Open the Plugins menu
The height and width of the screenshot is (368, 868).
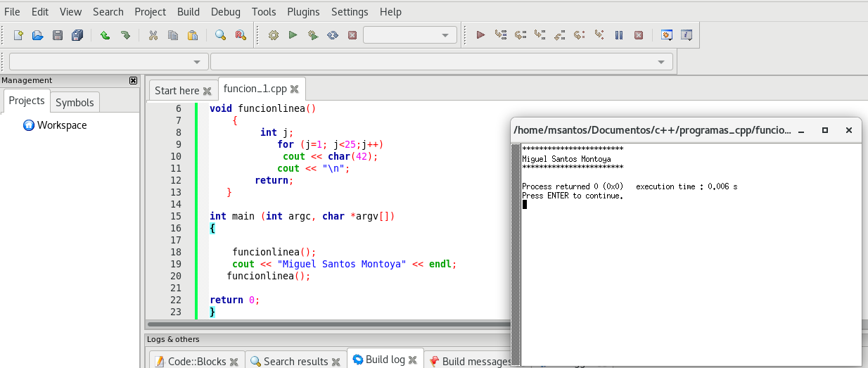coord(303,12)
